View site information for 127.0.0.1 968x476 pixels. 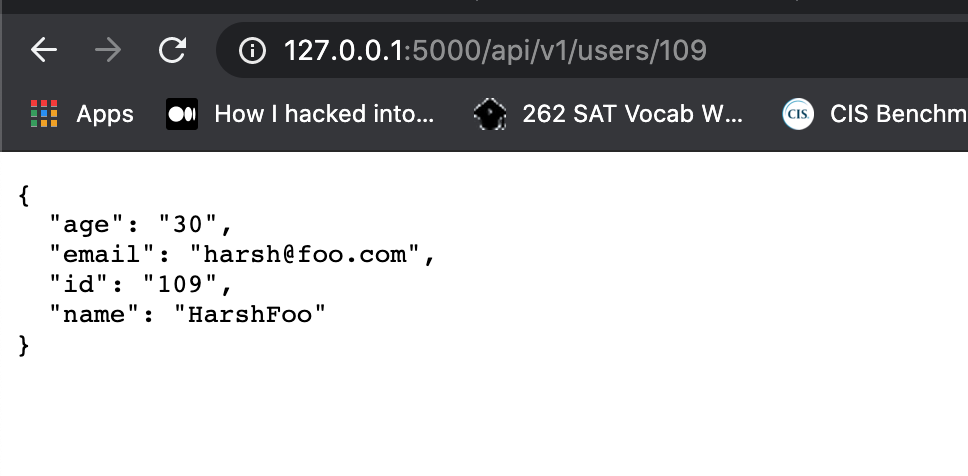click(x=252, y=51)
